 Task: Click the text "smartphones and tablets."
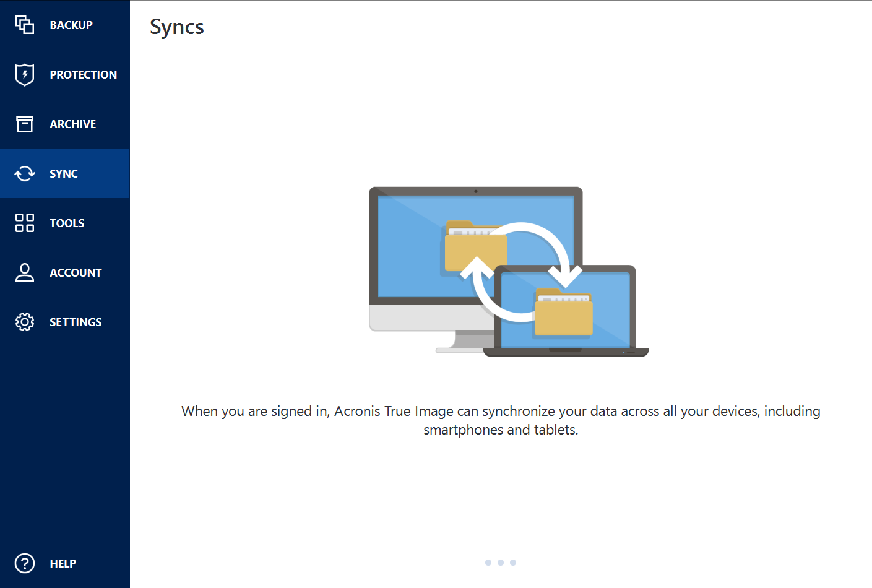pyautogui.click(x=501, y=430)
